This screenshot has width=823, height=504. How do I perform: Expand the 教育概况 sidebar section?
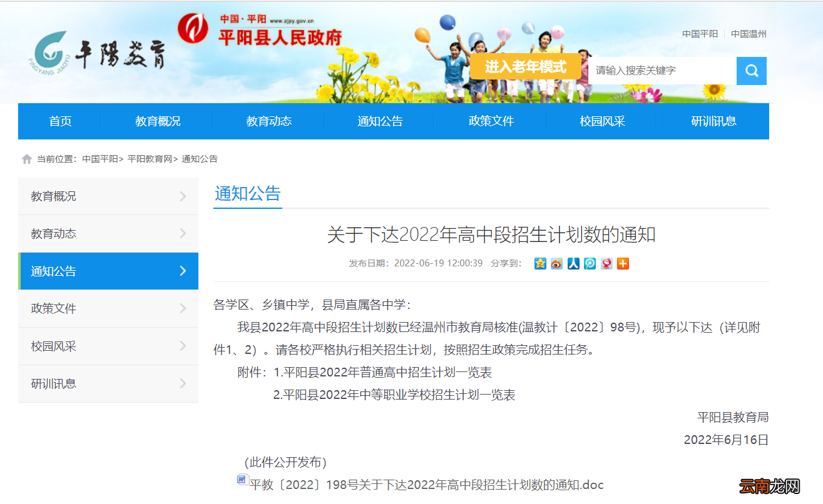coord(108,196)
